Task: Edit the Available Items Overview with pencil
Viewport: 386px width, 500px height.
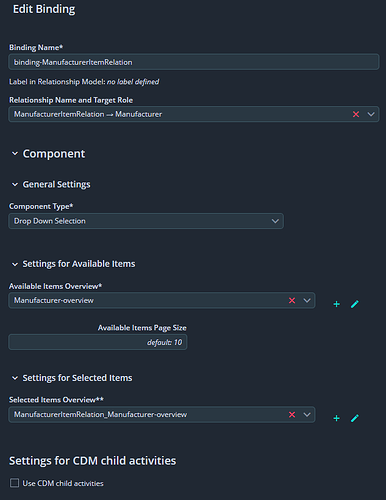Action: coord(355,304)
